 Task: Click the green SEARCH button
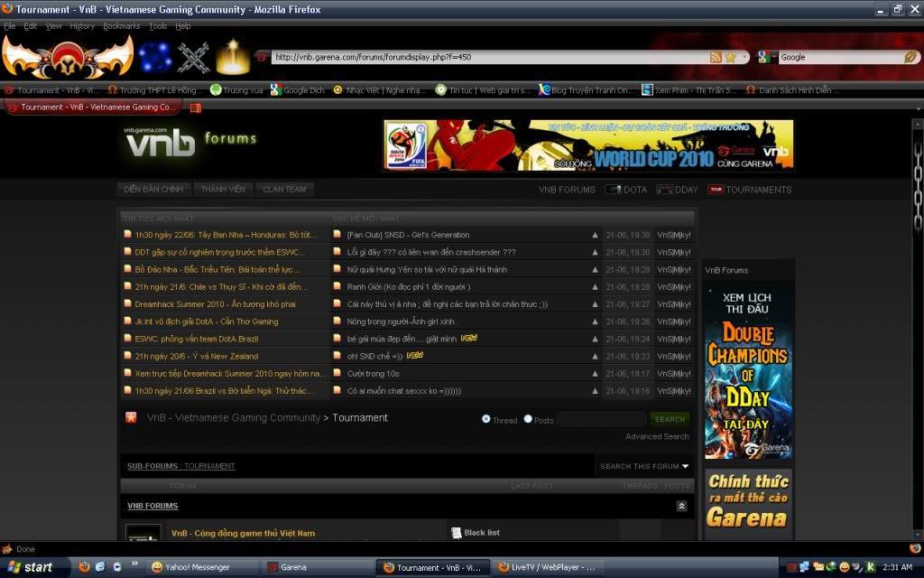[670, 419]
